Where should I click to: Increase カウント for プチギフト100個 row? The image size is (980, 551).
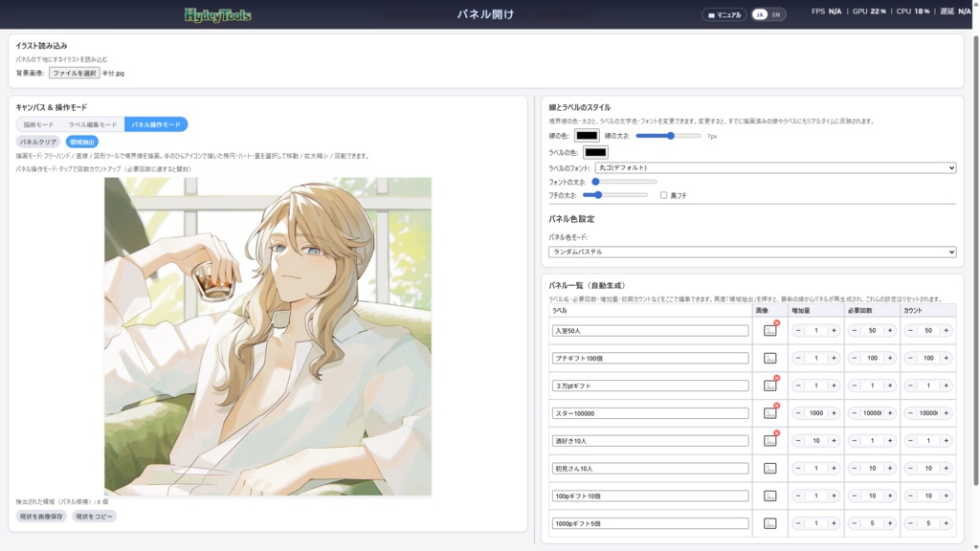(x=947, y=358)
